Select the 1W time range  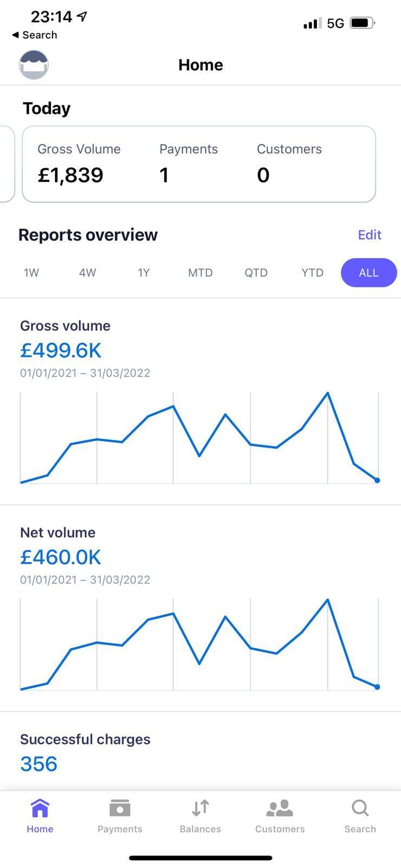(x=31, y=273)
